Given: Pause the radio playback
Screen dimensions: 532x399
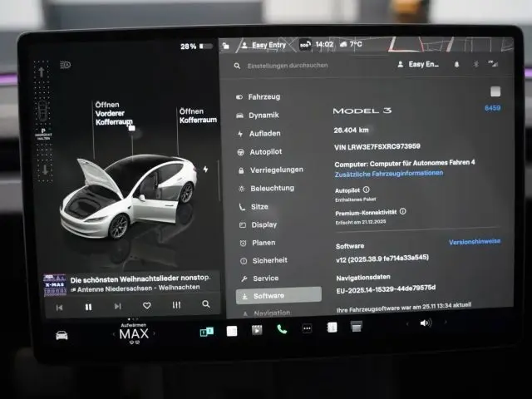Looking at the screenshot, I should click(88, 306).
